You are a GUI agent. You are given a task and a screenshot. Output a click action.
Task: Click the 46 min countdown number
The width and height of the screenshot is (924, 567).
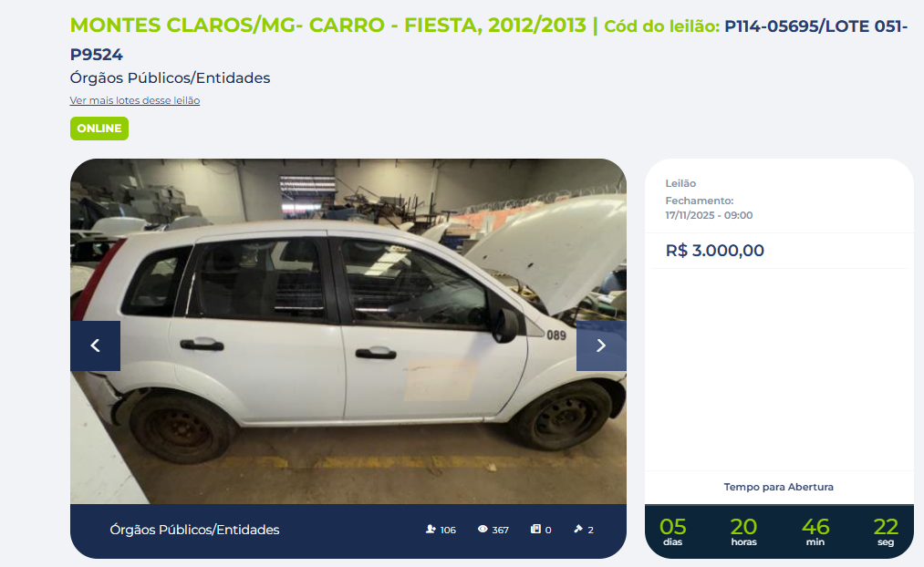point(815,526)
